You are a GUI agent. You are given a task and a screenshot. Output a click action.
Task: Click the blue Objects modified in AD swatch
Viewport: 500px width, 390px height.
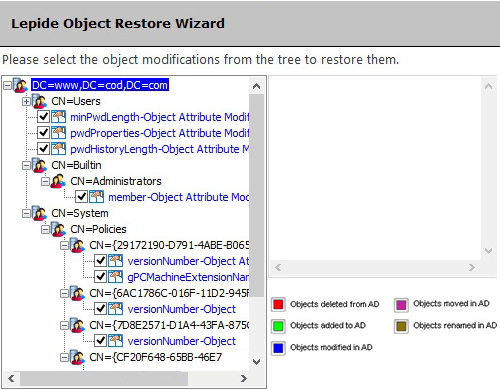pos(278,348)
